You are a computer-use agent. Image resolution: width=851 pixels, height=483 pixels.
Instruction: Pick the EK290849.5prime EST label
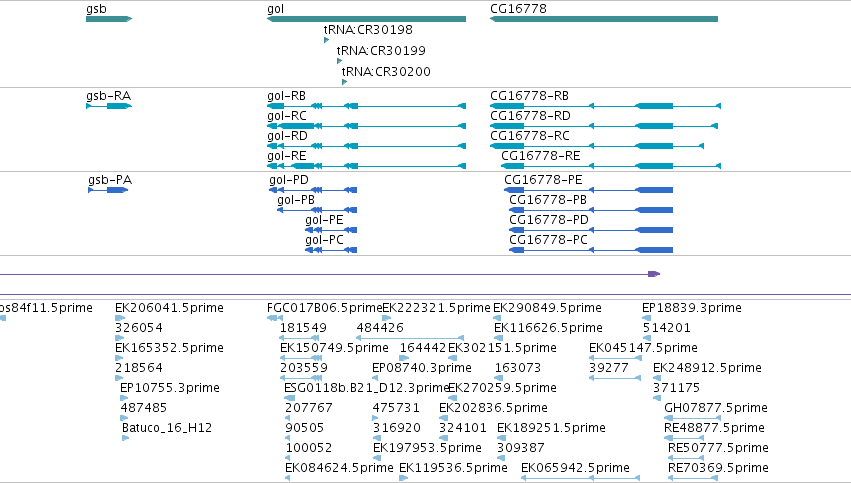tap(548, 308)
